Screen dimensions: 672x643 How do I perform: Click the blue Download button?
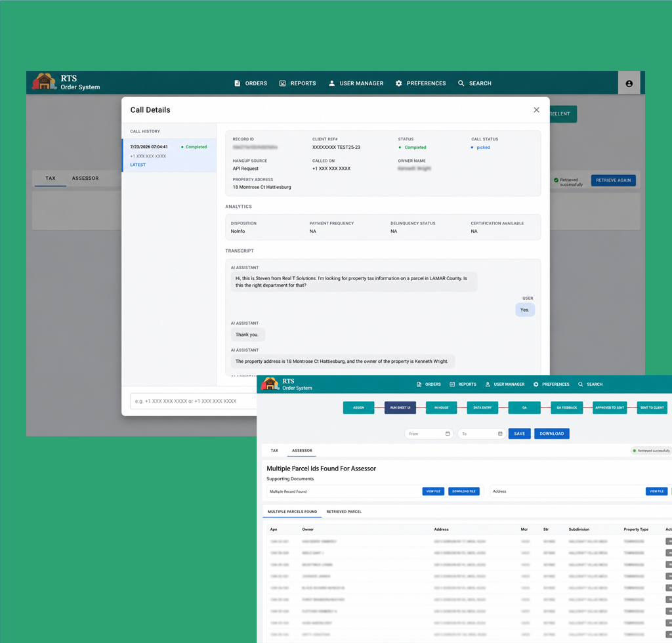(x=551, y=434)
